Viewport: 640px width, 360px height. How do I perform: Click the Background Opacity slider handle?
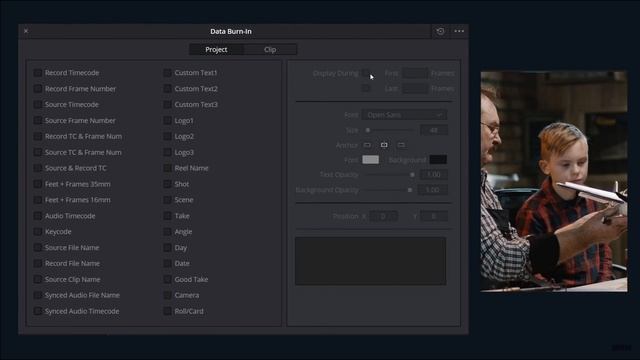(x=410, y=190)
